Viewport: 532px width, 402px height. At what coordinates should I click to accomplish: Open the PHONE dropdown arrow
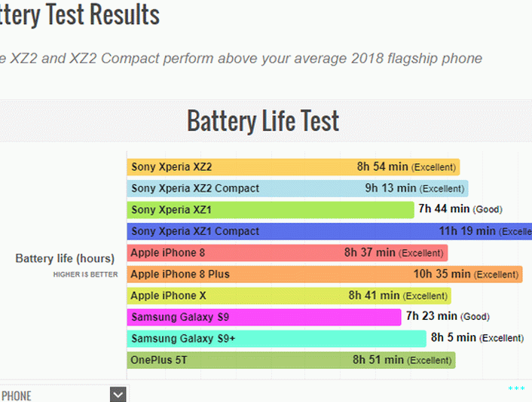click(118, 394)
